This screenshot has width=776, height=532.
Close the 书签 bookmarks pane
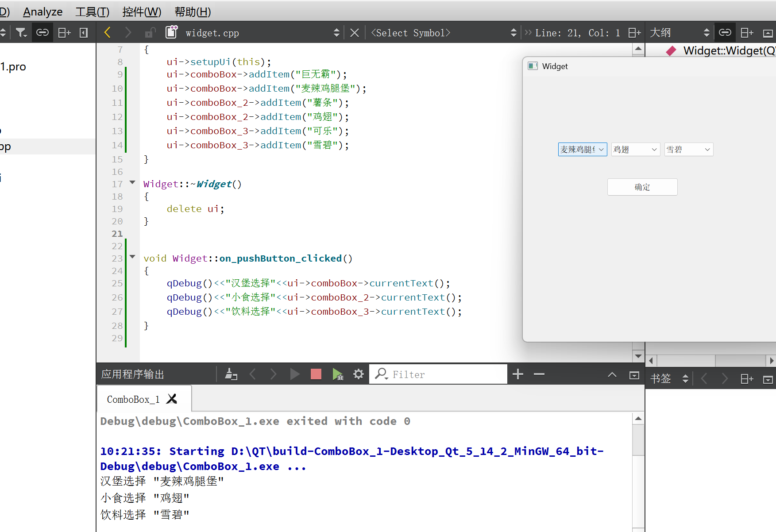coord(768,379)
